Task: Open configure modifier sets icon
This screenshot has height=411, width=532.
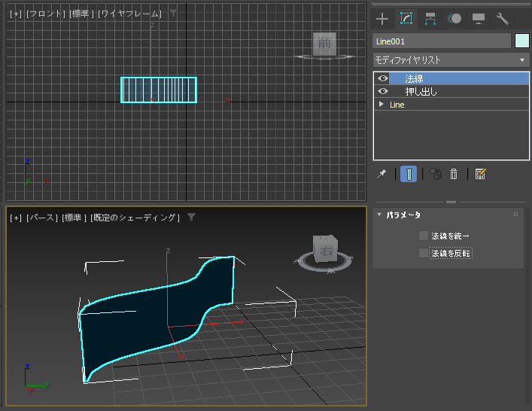Action: pyautogui.click(x=481, y=174)
